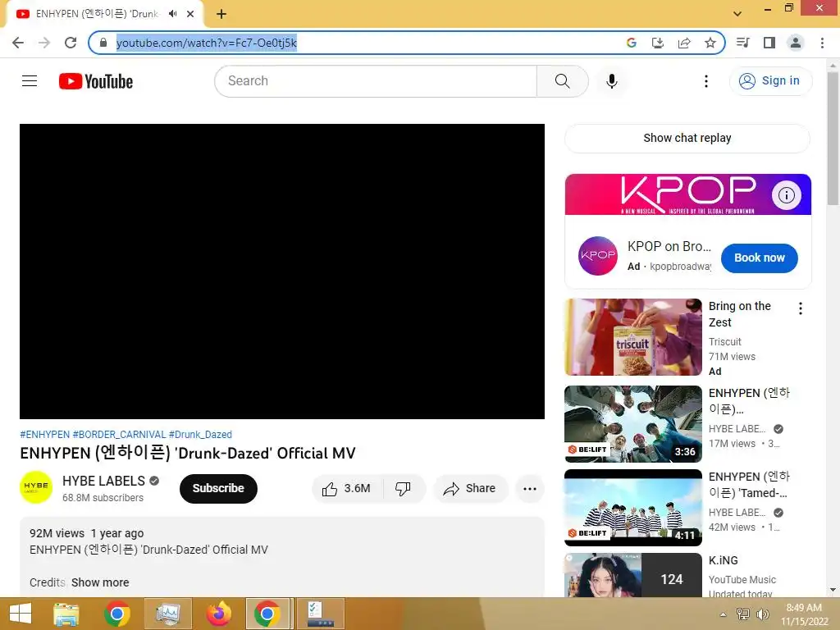Select the URL in the address bar
Image resolution: width=840 pixels, height=630 pixels.
click(206, 43)
